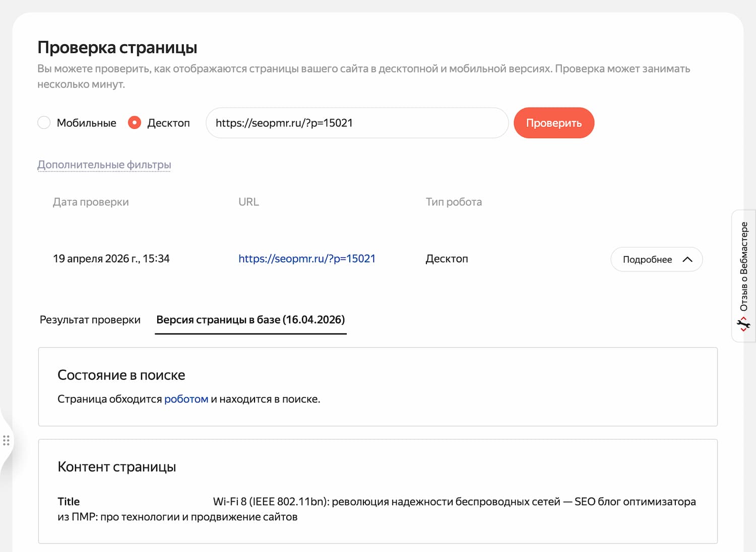Select the Мобильные radio button
The image size is (756, 552).
(x=44, y=123)
